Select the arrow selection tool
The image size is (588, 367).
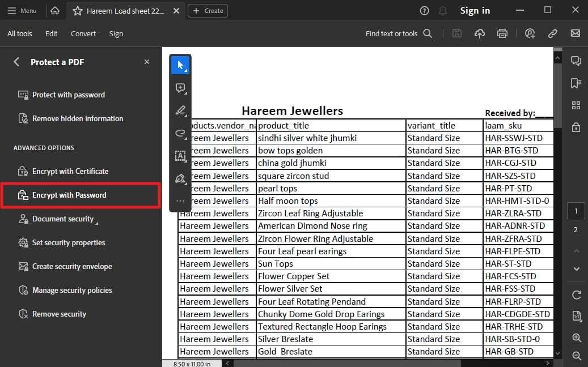180,65
